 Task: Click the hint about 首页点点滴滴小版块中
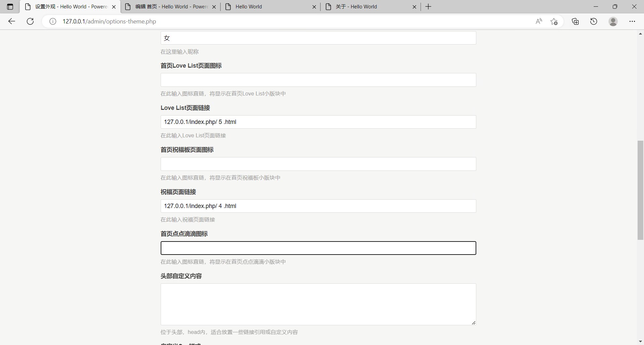[x=223, y=262]
